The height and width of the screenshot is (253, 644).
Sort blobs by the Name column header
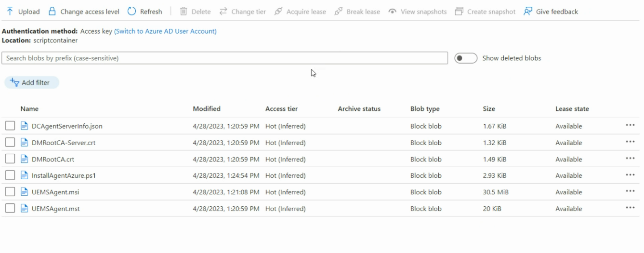[x=29, y=109]
